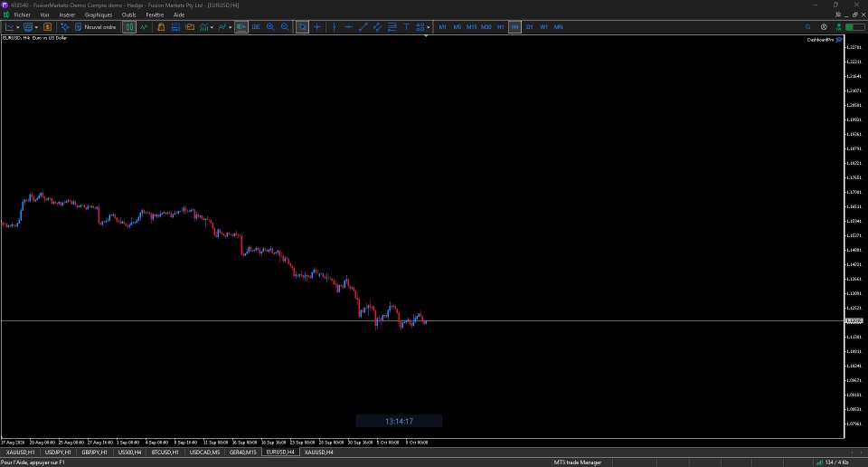Click the Nouvel ordre button
This screenshot has width=868, height=467.
pos(95,26)
